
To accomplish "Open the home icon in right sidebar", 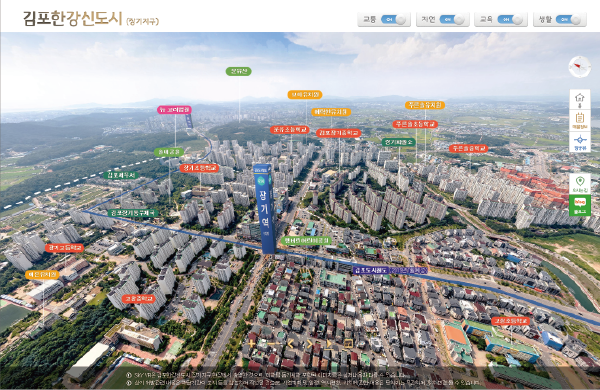I will (x=580, y=100).
